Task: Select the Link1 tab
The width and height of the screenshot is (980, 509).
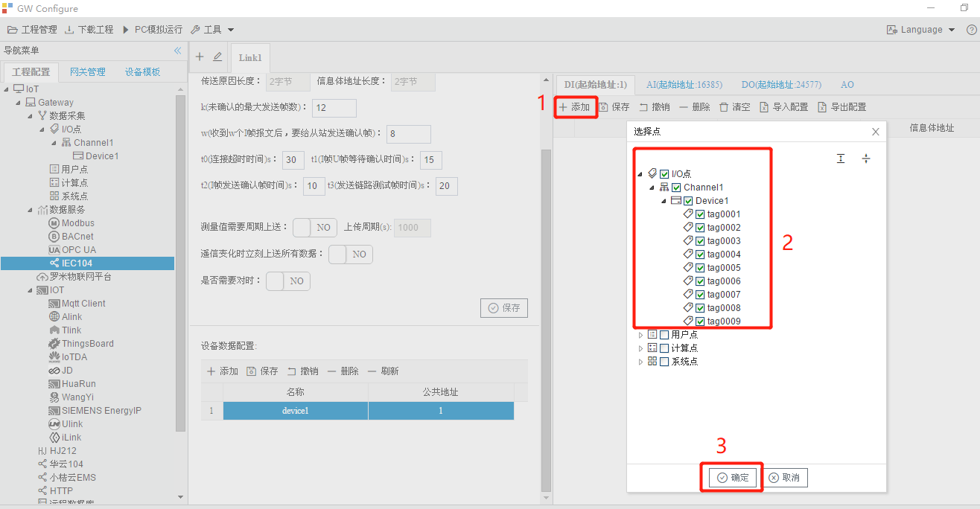Action: click(250, 57)
